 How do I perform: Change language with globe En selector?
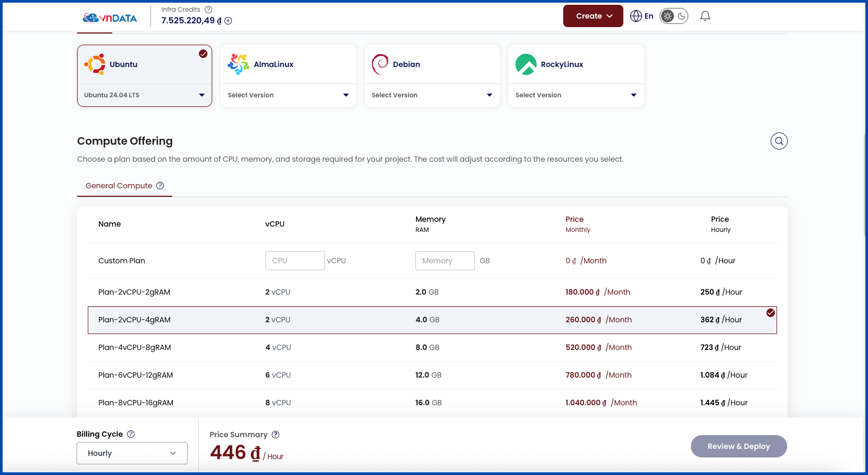tap(641, 16)
